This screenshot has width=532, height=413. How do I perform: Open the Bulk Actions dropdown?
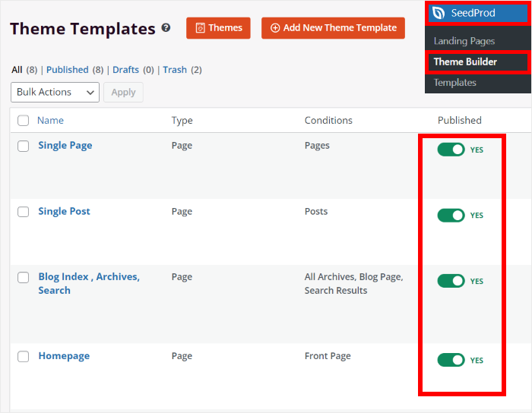55,92
